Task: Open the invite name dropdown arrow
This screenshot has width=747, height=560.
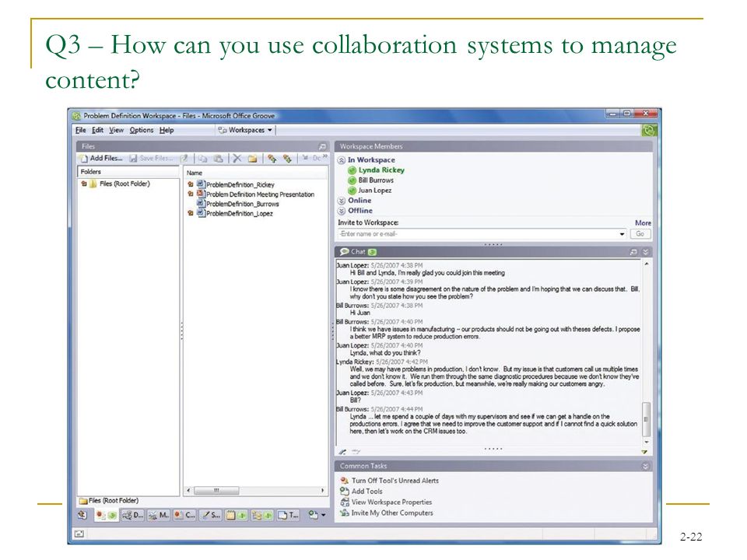Action: (x=622, y=234)
